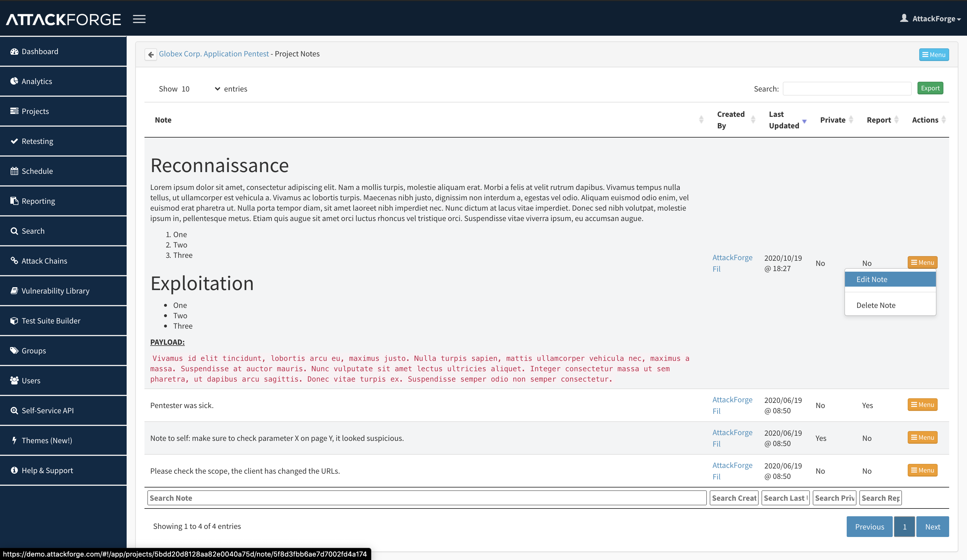Click the Search magnifier icon in sidebar
The image size is (967, 560).
[14, 231]
